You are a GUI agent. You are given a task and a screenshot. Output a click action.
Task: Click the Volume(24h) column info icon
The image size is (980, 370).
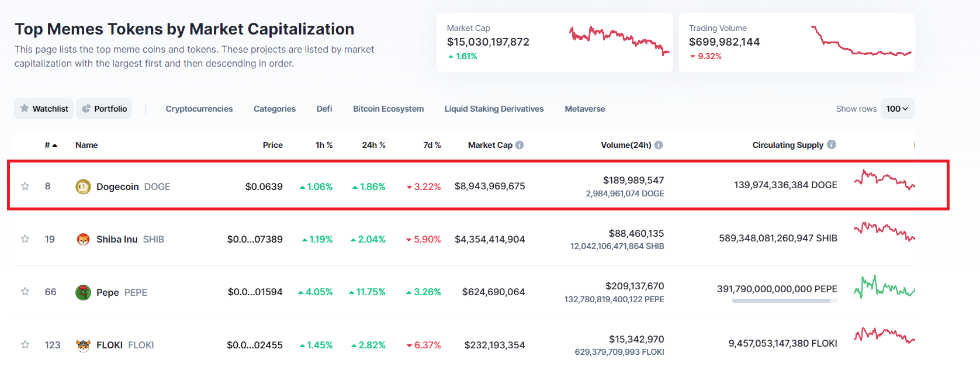click(659, 145)
